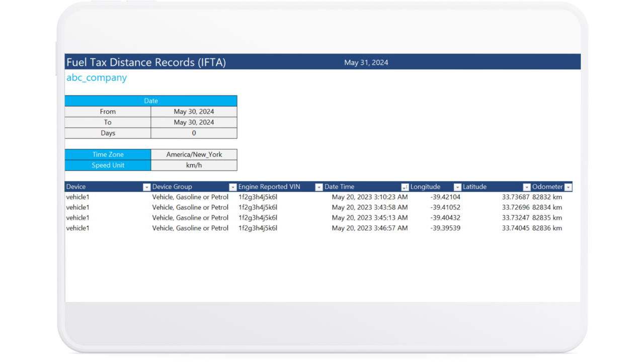Select latitude value 33.72696

click(x=516, y=208)
